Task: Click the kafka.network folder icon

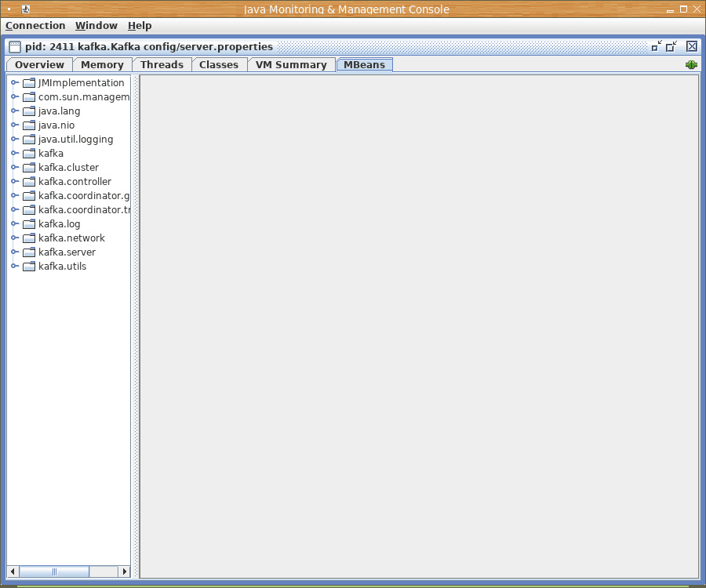Action: click(29, 238)
